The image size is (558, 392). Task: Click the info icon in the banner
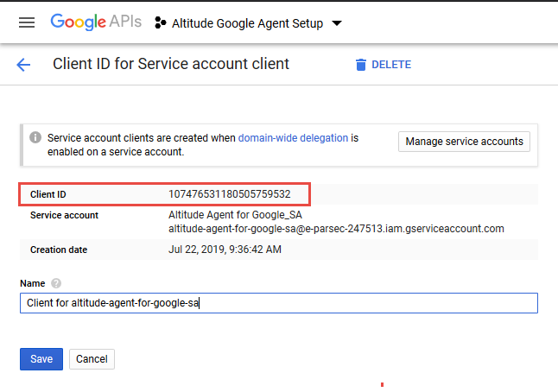[35, 137]
